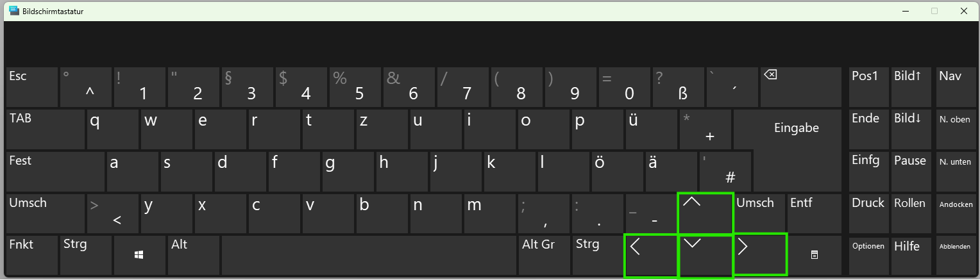Click the right arrow key
The image size is (980, 280).
tap(760, 255)
